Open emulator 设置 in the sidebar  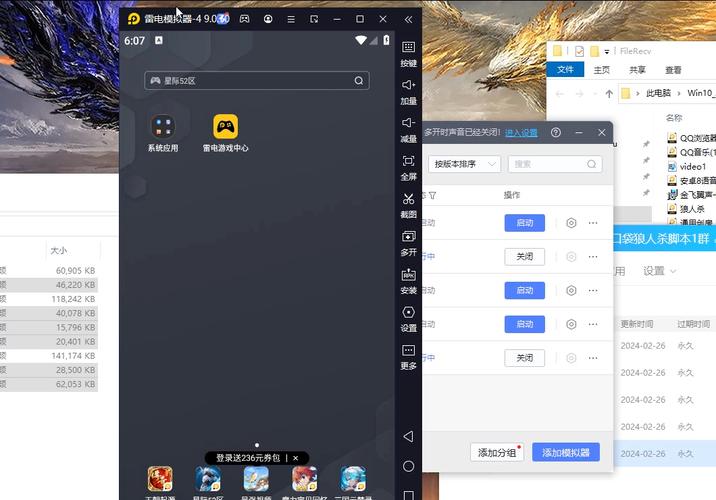pyautogui.click(x=408, y=319)
